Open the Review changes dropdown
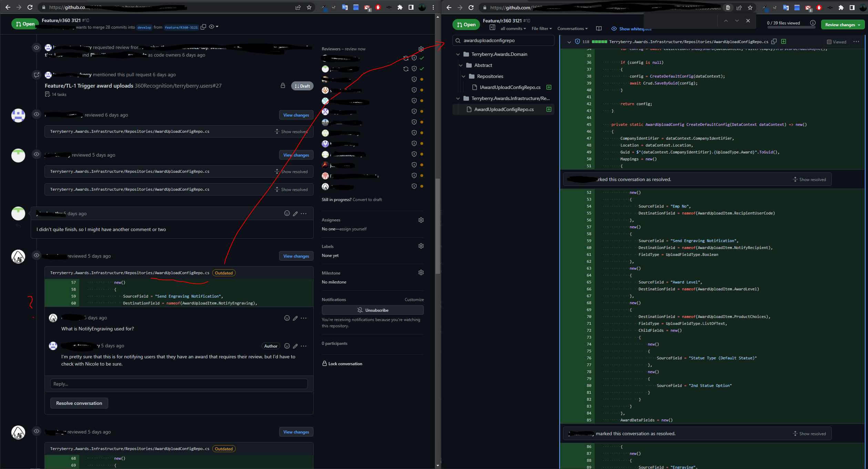This screenshot has height=469, width=868. (x=843, y=24)
